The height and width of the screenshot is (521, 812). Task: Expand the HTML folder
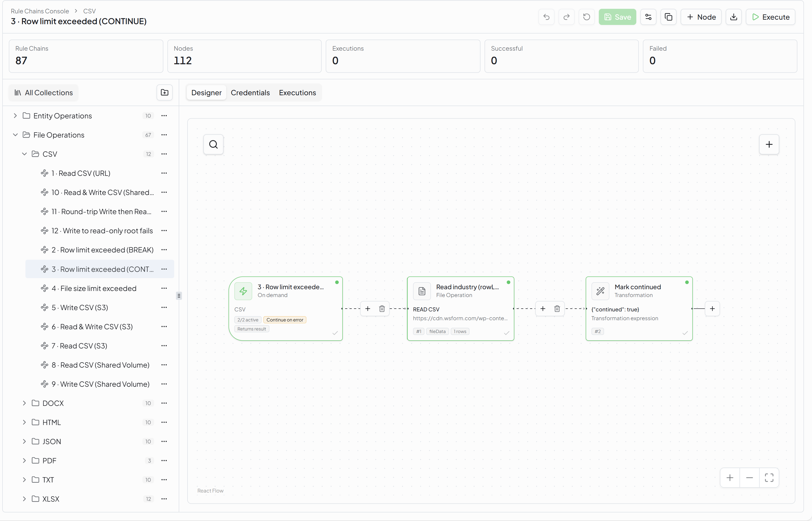coord(24,422)
